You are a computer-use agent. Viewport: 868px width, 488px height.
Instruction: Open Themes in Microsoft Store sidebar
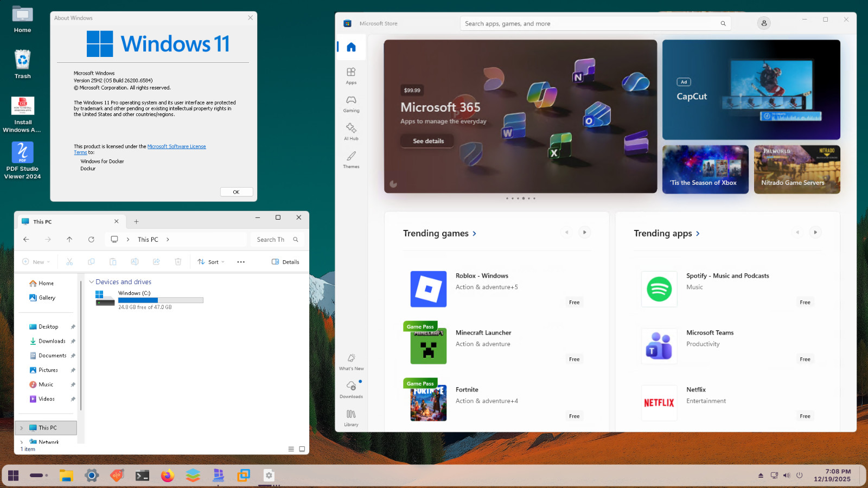351,159
